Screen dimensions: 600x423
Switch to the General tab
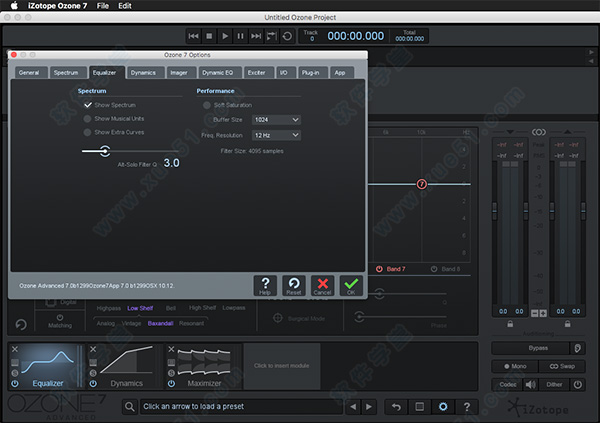[x=31, y=72]
